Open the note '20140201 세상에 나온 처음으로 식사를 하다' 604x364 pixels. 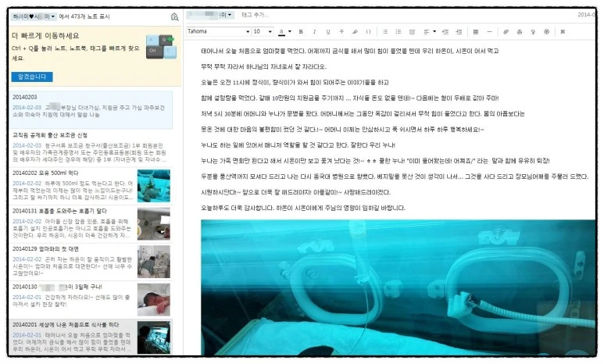[x=91, y=337]
